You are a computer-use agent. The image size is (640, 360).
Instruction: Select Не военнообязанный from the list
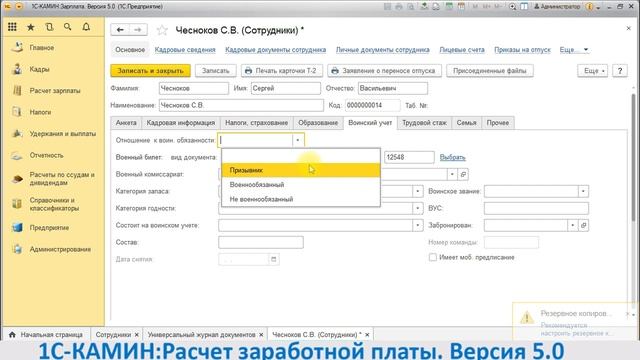pos(301,199)
